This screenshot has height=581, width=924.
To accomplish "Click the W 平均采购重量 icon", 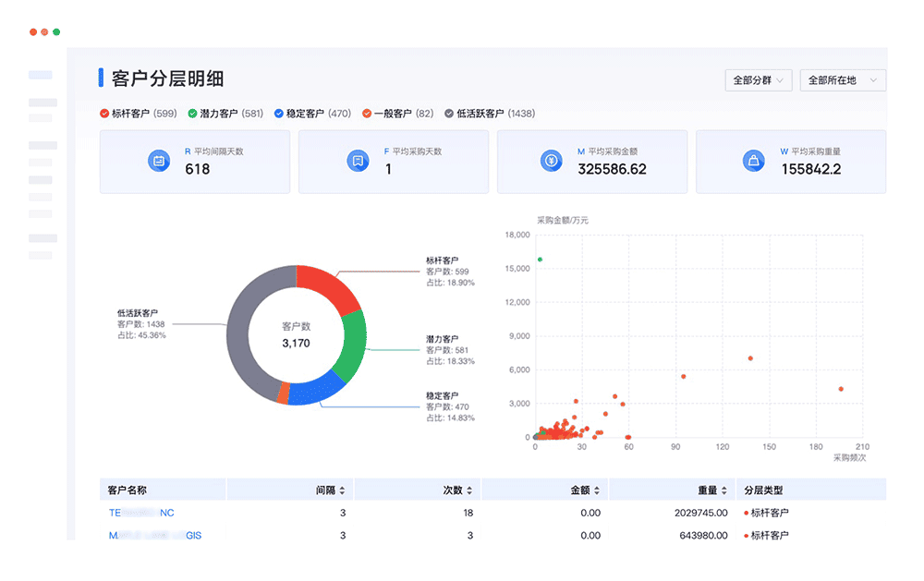I will click(754, 160).
